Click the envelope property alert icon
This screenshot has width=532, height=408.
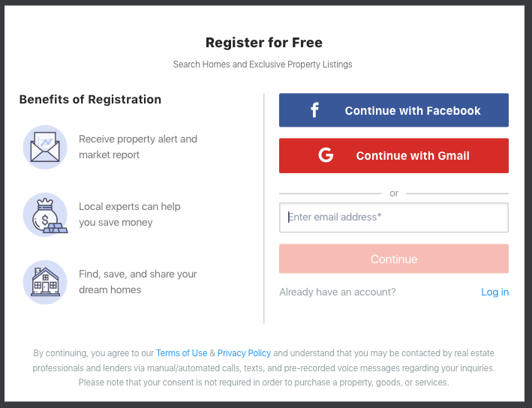(x=45, y=147)
